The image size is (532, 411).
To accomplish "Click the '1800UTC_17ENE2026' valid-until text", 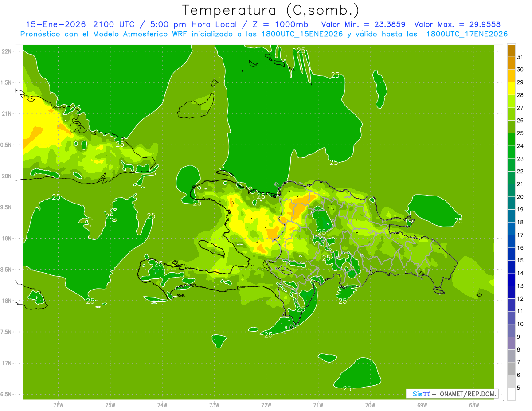I will point(467,34).
